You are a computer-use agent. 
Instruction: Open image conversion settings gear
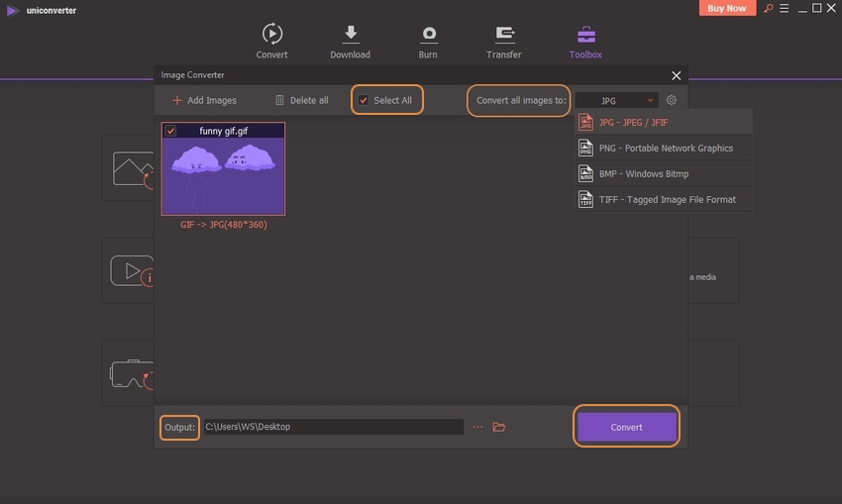(x=672, y=100)
